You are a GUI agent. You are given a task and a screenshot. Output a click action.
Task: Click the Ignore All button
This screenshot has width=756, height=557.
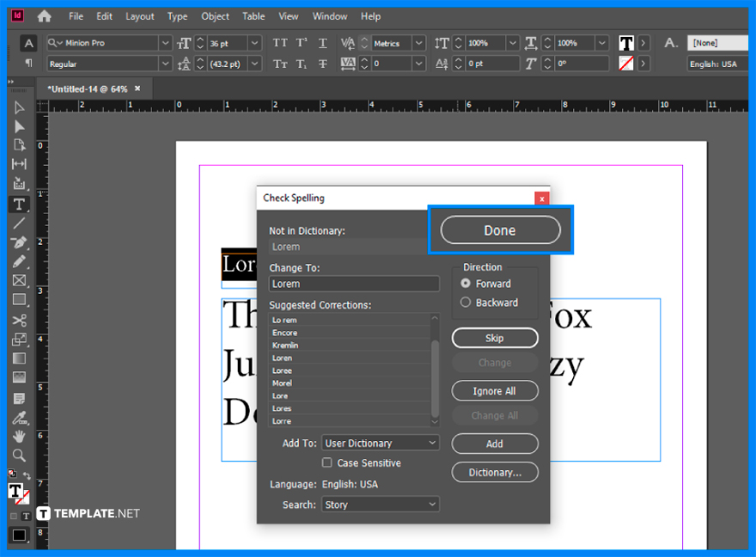(x=495, y=391)
